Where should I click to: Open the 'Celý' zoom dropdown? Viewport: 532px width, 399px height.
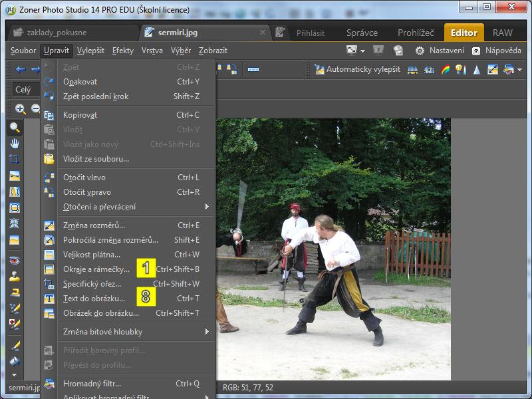[x=25, y=89]
